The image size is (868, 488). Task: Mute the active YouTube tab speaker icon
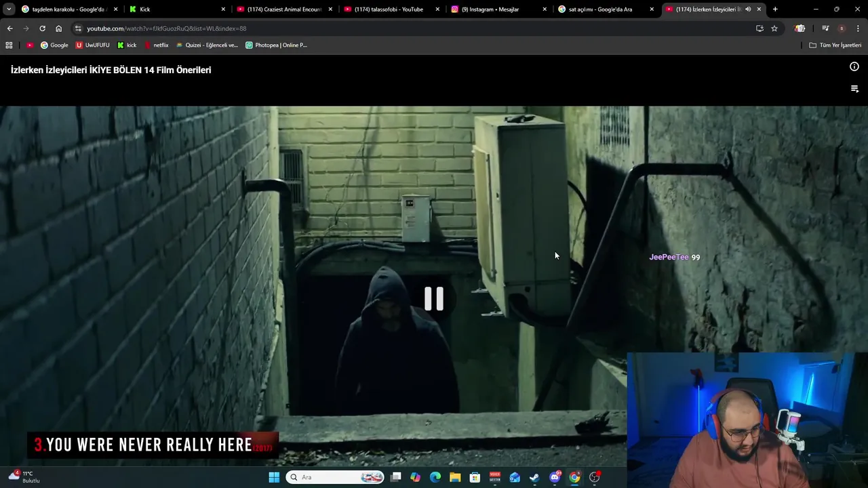(x=748, y=9)
